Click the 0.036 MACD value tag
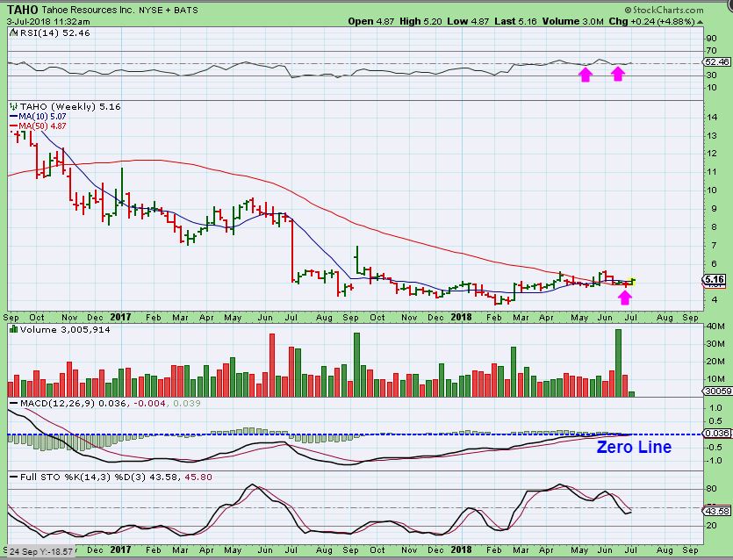733x560 pixels. [x=717, y=434]
